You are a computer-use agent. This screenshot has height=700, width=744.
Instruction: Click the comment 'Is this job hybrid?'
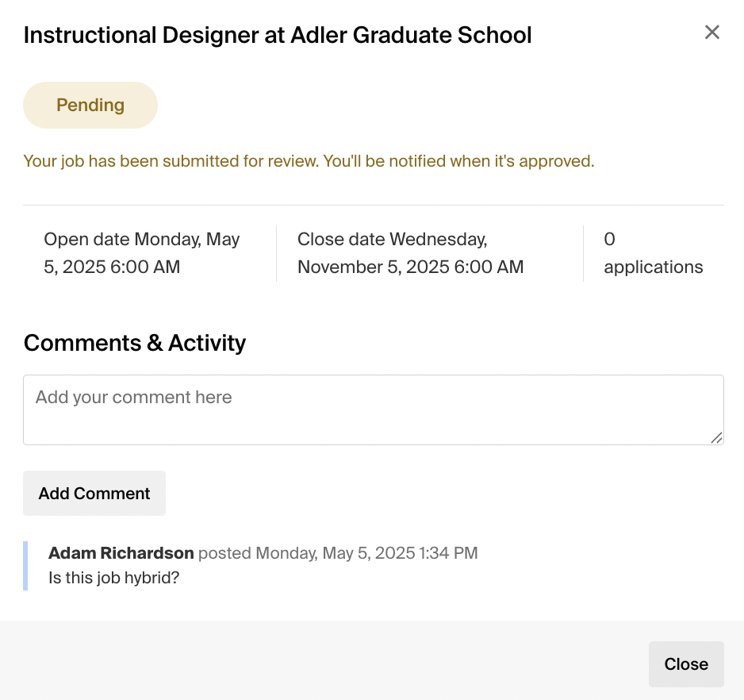(114, 578)
